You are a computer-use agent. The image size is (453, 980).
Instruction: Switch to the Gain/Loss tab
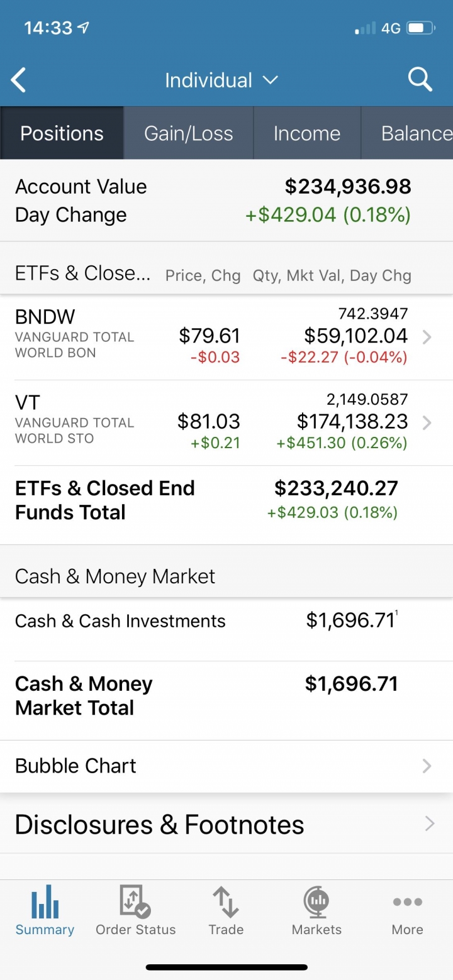point(189,133)
